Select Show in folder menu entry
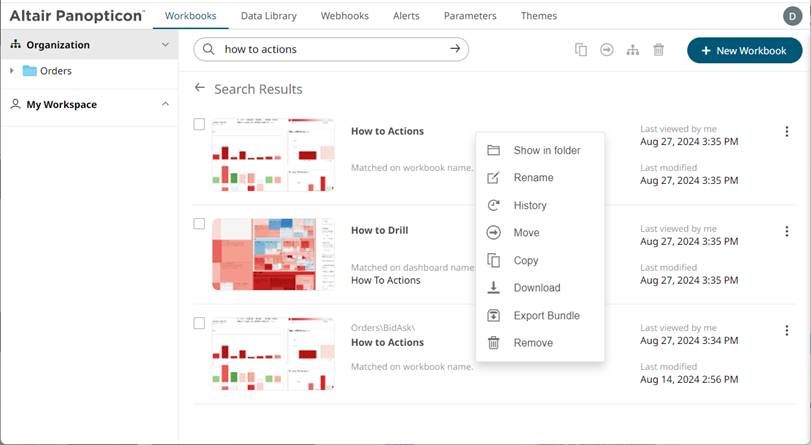Image resolution: width=811 pixels, height=445 pixels. click(546, 151)
